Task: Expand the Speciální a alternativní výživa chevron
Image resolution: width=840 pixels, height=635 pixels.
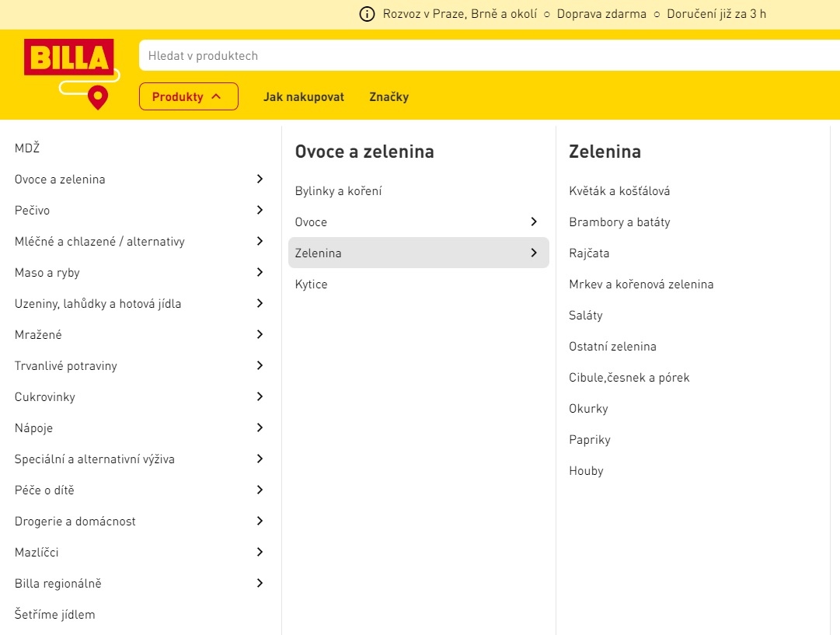Action: click(260, 459)
